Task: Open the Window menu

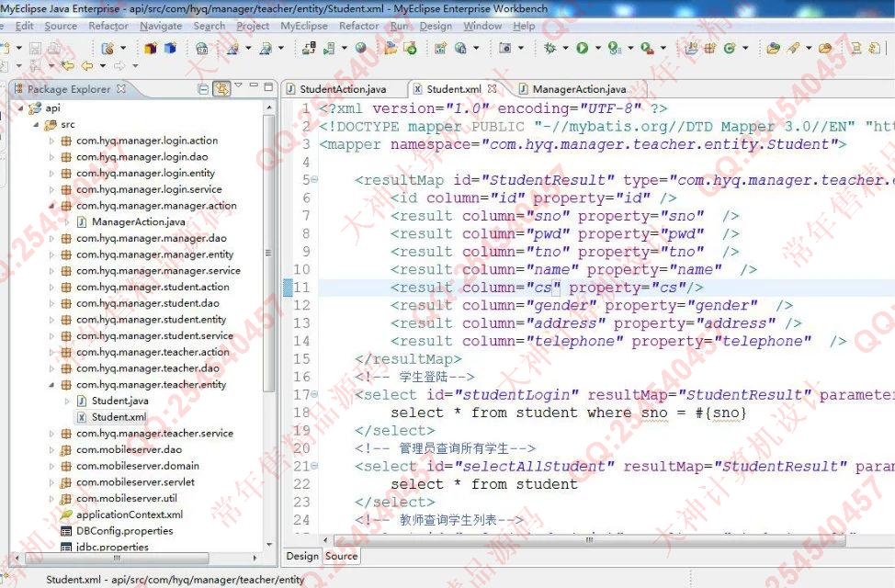Action: [x=482, y=27]
